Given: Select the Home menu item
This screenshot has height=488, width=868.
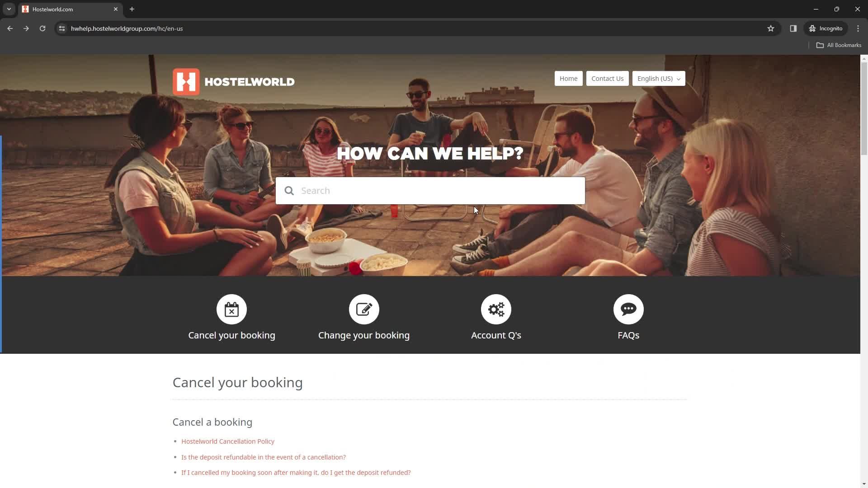Looking at the screenshot, I should point(569,79).
